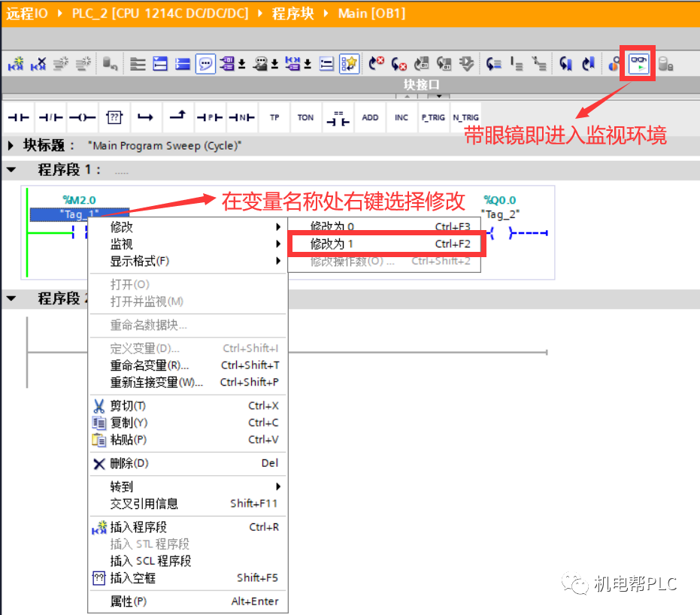Insert the P_TRIG instruction
This screenshot has height=615, width=700.
coord(433,117)
